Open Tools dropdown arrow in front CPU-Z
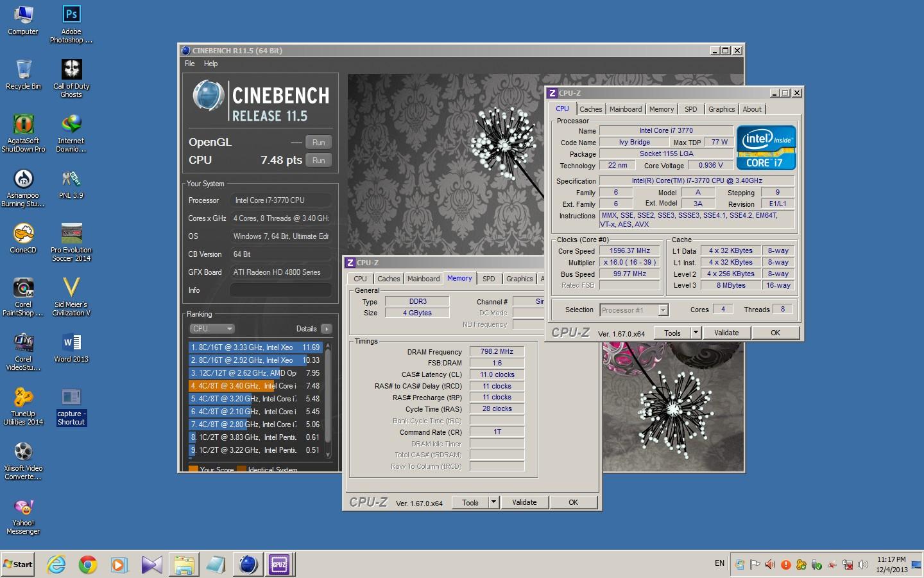Image resolution: width=924 pixels, height=578 pixels. 696,333
